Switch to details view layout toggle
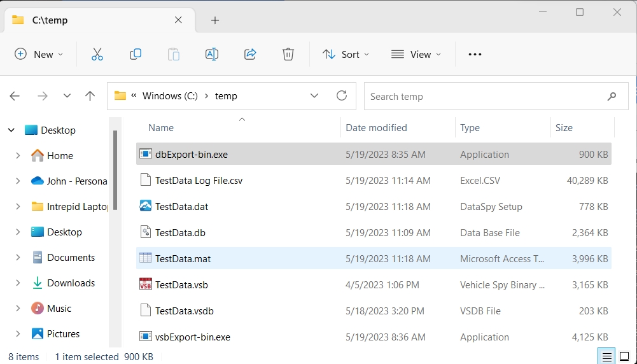The height and width of the screenshot is (364, 637). pos(607,356)
